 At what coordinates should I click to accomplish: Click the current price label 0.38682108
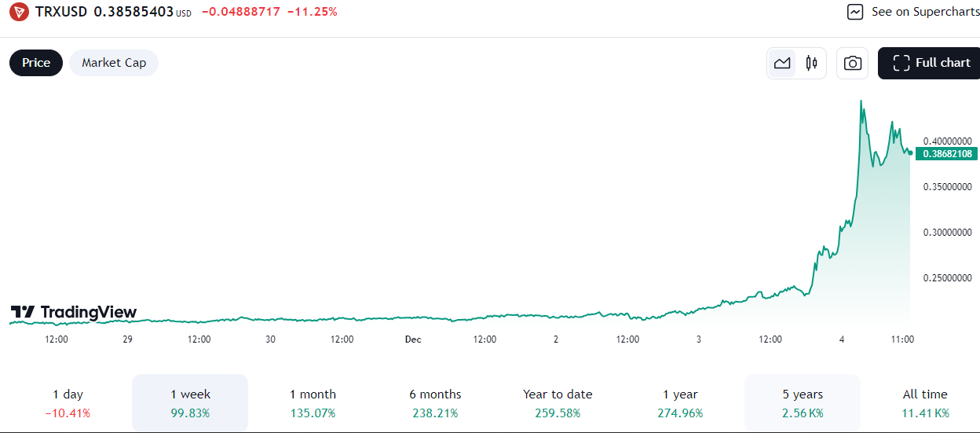click(x=949, y=154)
